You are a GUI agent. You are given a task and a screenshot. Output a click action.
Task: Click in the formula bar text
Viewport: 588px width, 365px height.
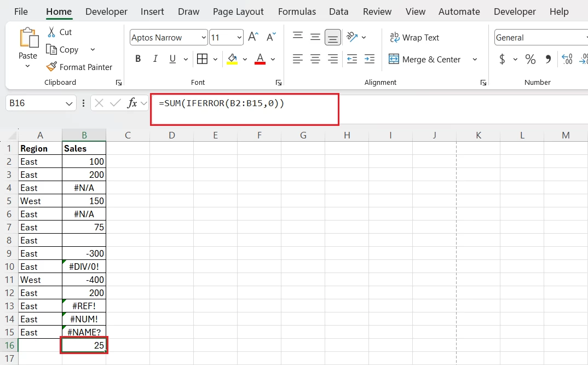221,103
